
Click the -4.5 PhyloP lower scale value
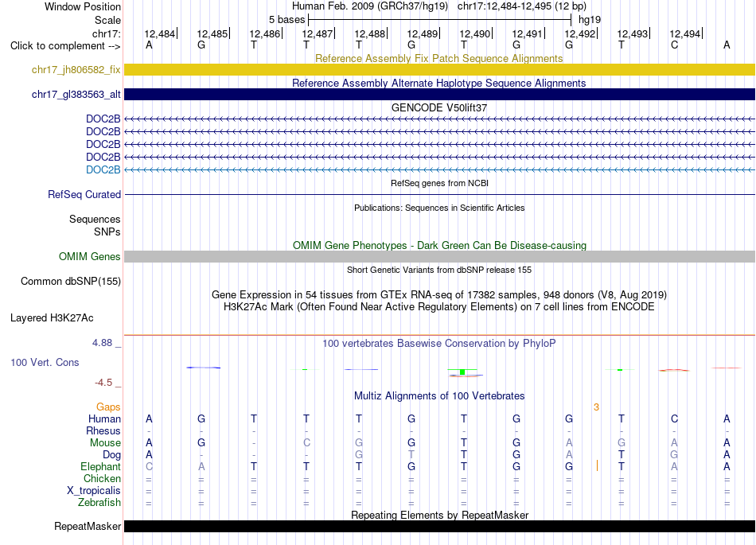tap(103, 383)
